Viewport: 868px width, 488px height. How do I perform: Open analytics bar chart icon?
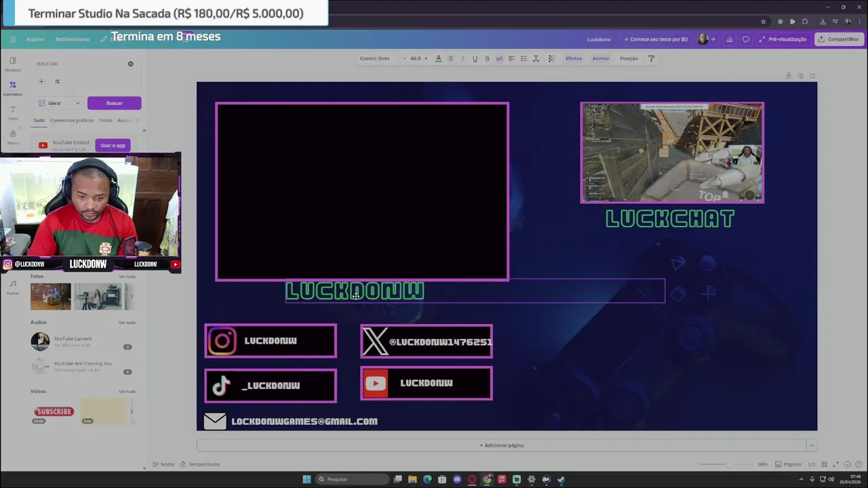(x=730, y=39)
